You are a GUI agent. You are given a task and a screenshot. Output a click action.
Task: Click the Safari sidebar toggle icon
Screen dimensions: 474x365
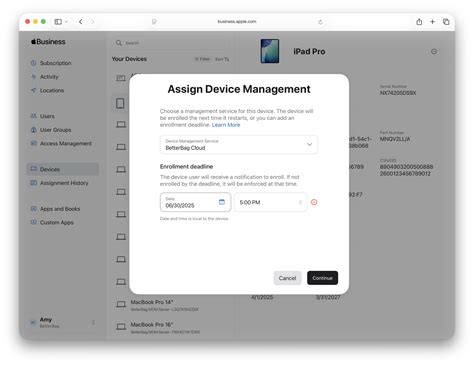(x=58, y=22)
